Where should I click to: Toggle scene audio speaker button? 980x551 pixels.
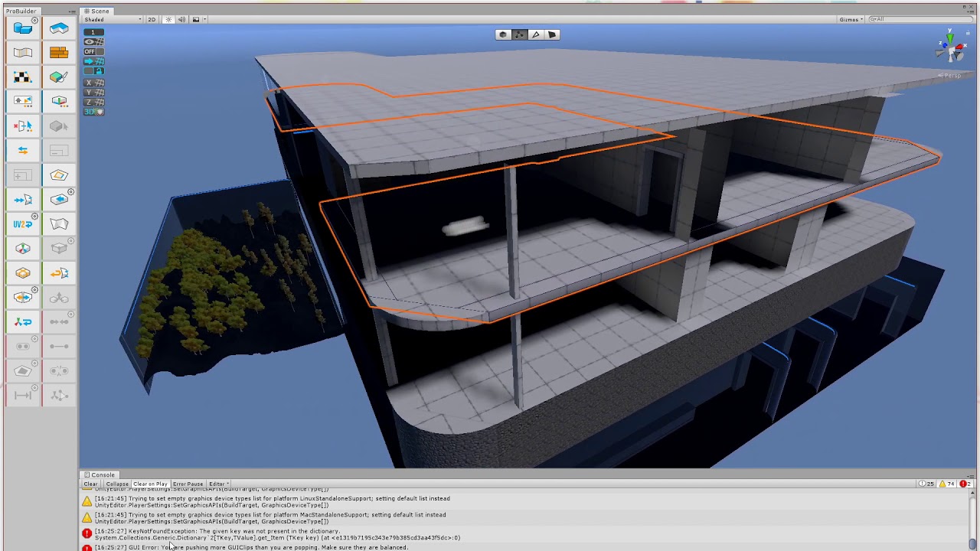point(181,19)
